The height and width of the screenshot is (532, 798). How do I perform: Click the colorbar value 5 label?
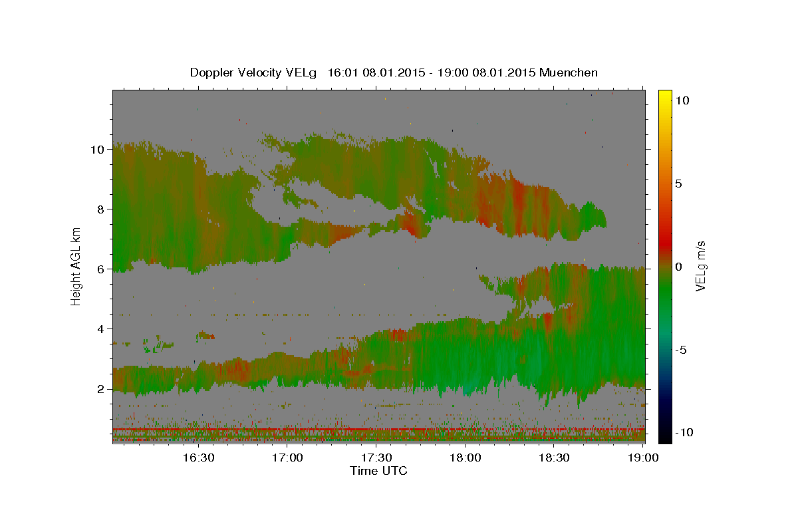point(678,184)
